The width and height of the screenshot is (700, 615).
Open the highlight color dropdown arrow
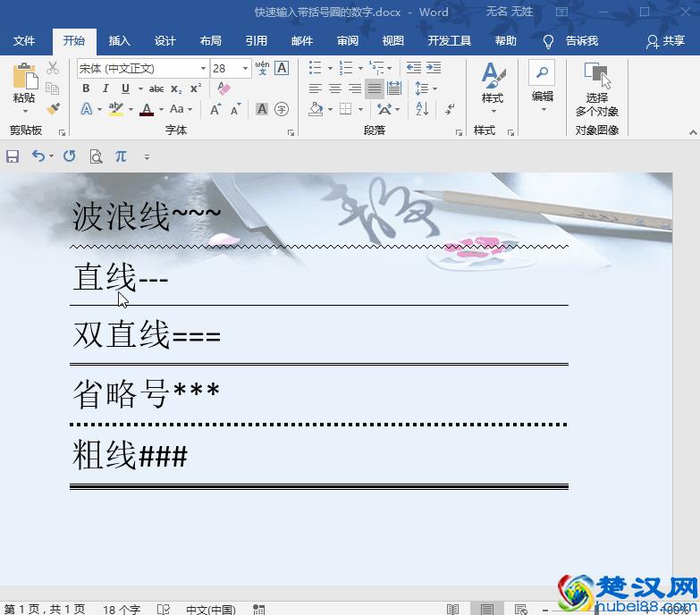tap(131, 109)
